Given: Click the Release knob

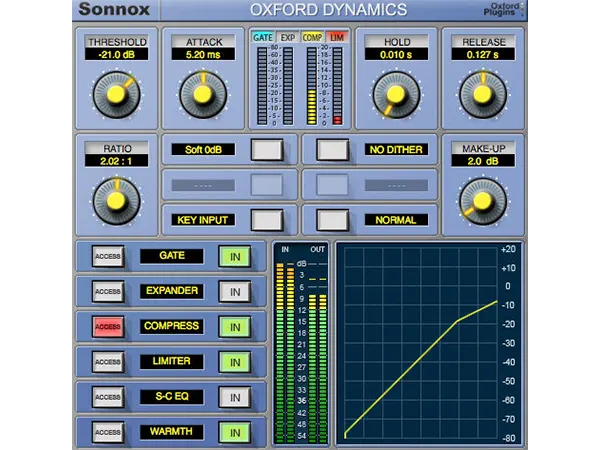Looking at the screenshot, I should point(483,95).
